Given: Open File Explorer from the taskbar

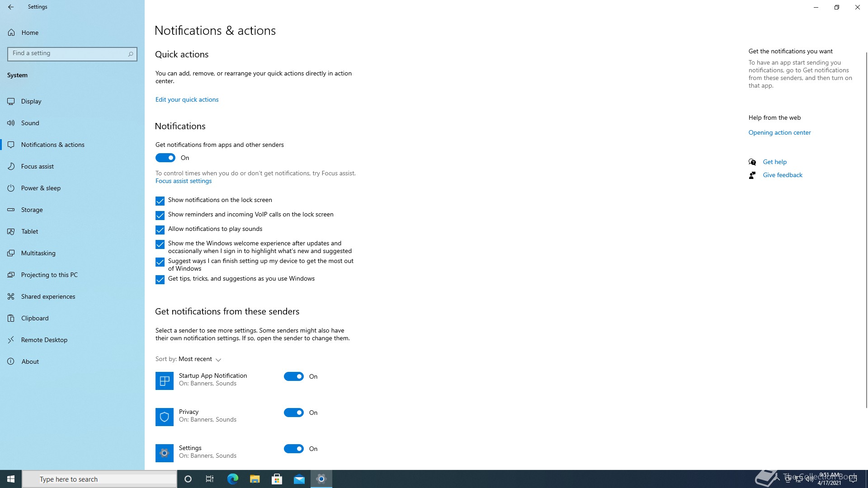Looking at the screenshot, I should pos(255,479).
